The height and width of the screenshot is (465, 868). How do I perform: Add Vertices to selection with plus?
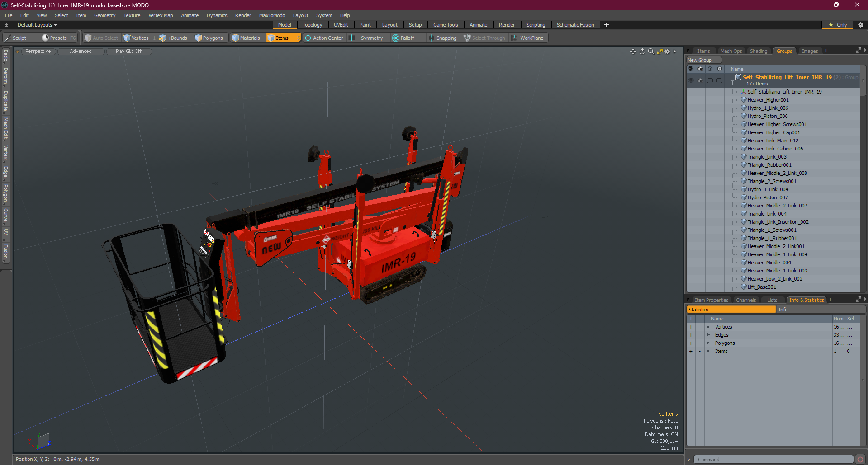691,327
